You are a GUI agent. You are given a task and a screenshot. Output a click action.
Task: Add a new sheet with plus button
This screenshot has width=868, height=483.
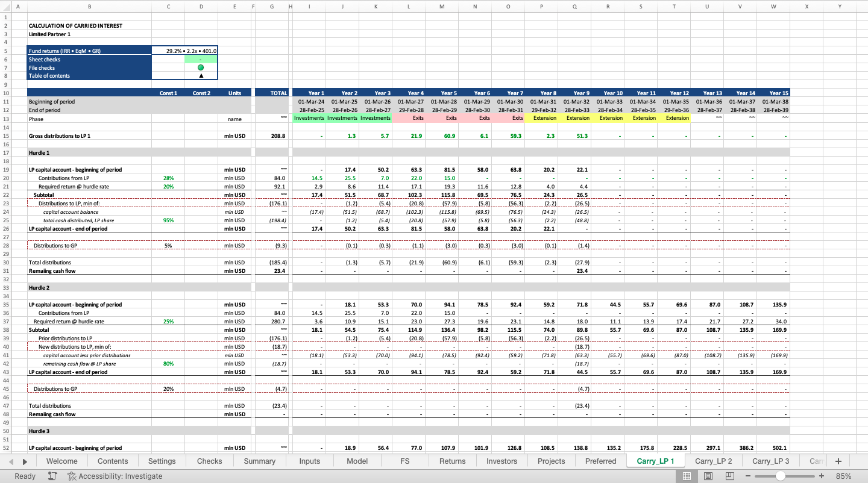[x=838, y=461]
